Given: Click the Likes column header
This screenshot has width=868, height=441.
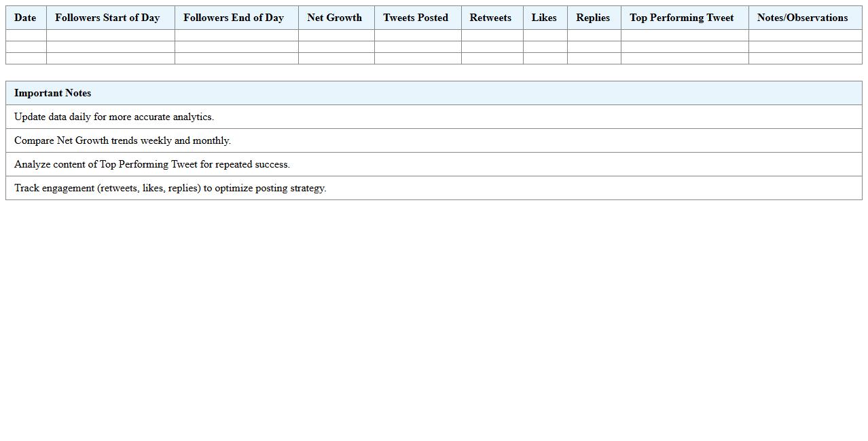Looking at the screenshot, I should click(544, 18).
